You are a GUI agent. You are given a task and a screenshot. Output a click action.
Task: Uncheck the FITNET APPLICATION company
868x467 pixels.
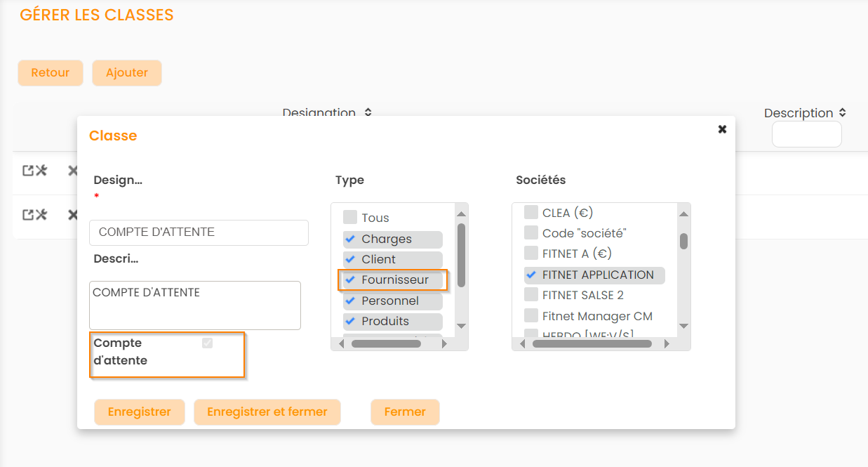coord(531,275)
